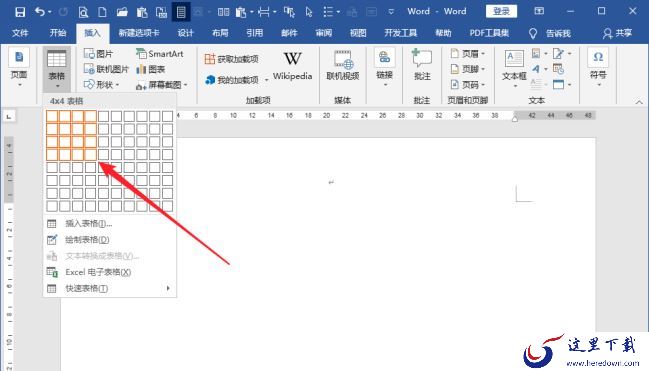Click the lightbulb 告诉我 icon

point(533,34)
